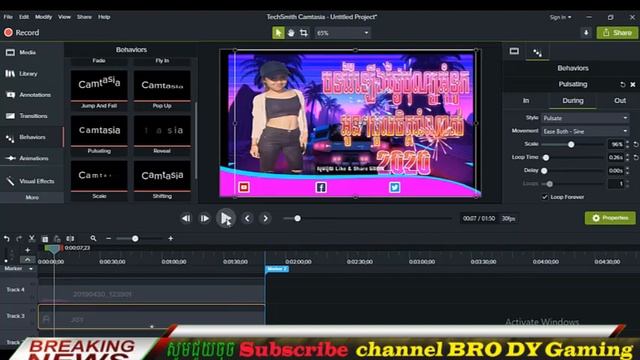Select the Jump And Fall behavior thumbnail

99,85
